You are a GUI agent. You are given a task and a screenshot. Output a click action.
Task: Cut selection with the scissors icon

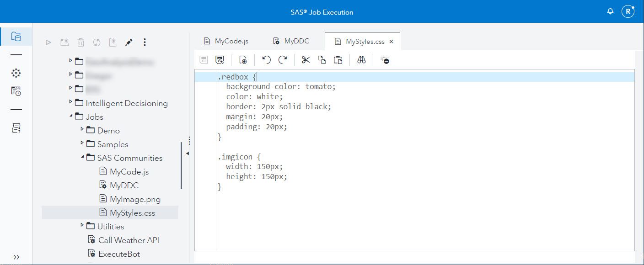(x=306, y=60)
